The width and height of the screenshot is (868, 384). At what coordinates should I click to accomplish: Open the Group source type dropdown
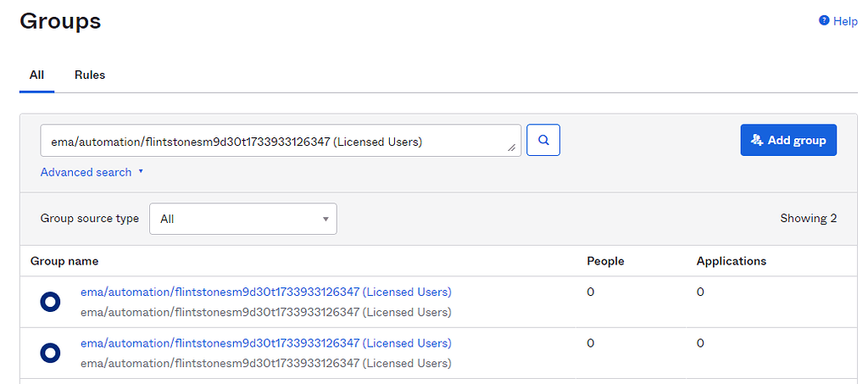pos(243,219)
